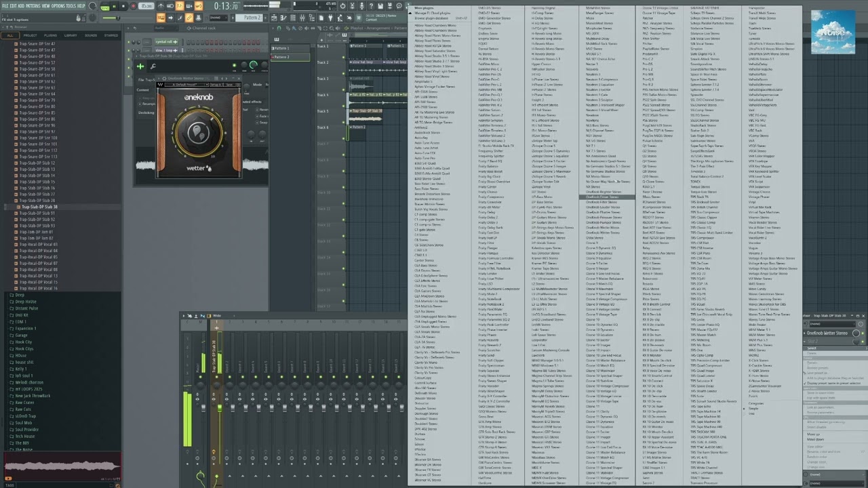Click the microphone recording icon

[x=361, y=6]
